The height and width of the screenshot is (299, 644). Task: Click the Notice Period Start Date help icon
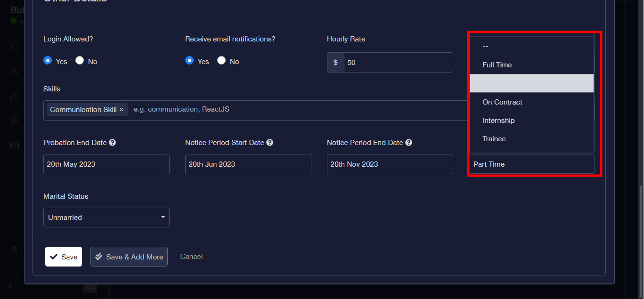pos(269,143)
